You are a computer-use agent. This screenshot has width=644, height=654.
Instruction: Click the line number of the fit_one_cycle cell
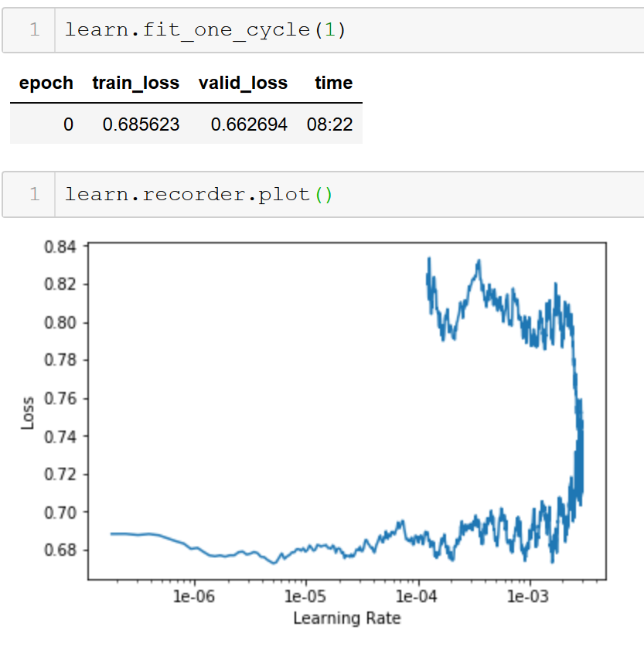35,30
